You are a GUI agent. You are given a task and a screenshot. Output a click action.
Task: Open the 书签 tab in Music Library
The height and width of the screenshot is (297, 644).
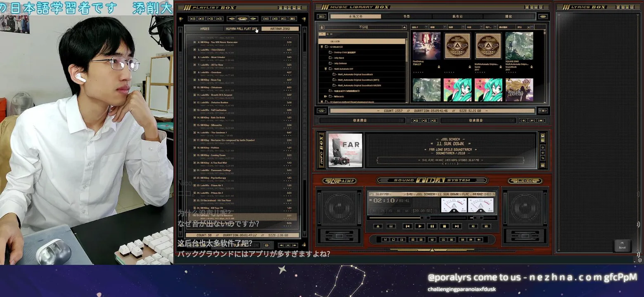407,16
